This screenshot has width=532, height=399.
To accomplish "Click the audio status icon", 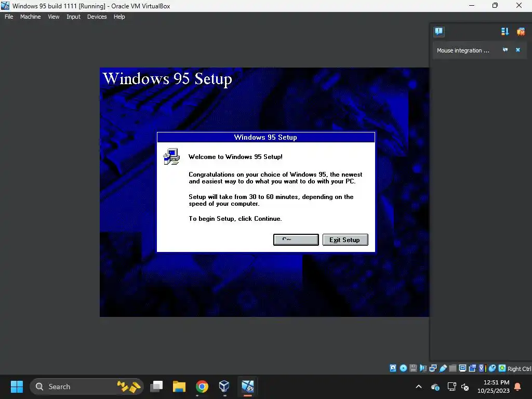I will click(x=423, y=368).
